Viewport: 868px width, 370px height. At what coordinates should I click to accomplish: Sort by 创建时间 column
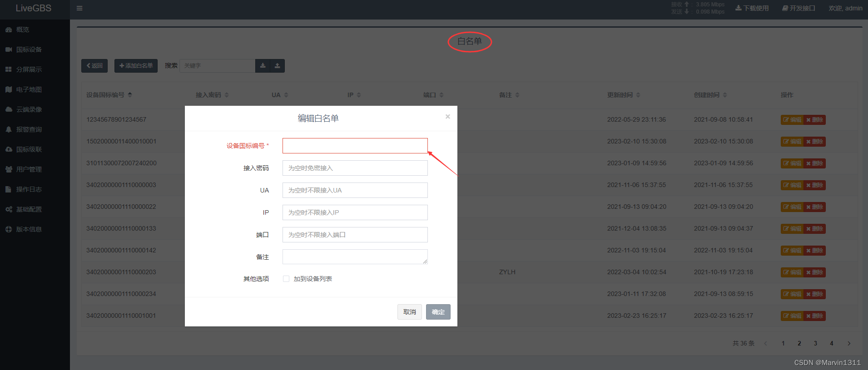coord(710,95)
